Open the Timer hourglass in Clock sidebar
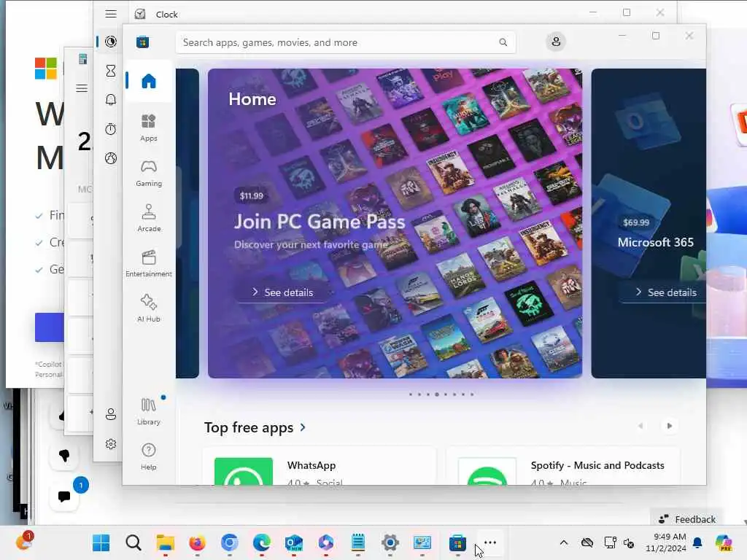 (111, 71)
